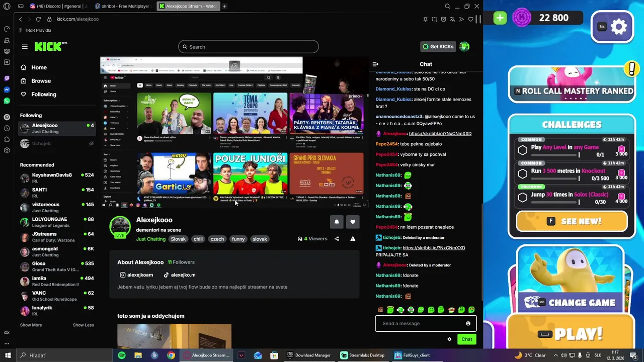The image size is (644, 362).
Task: Click the live stream video player
Action: point(234,132)
